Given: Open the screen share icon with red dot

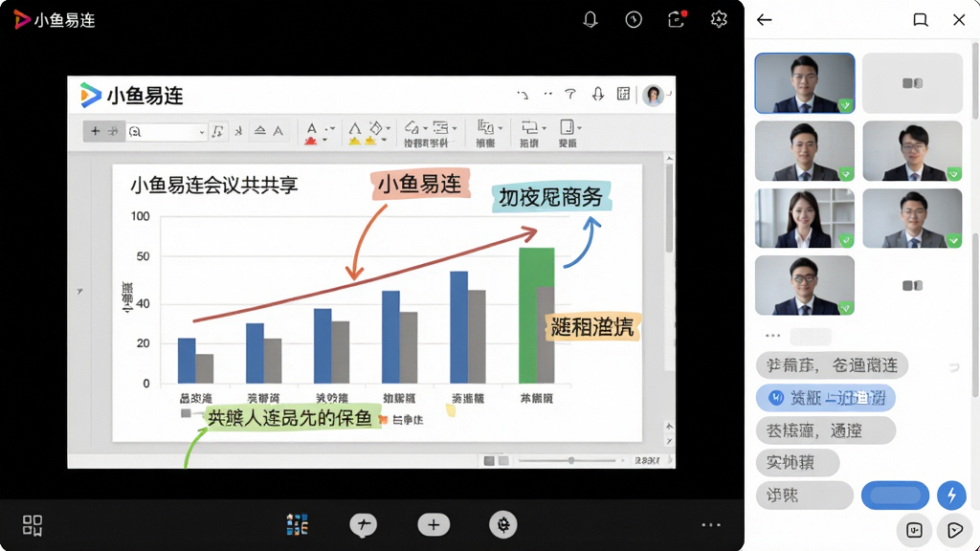Looking at the screenshot, I should pyautogui.click(x=677, y=19).
